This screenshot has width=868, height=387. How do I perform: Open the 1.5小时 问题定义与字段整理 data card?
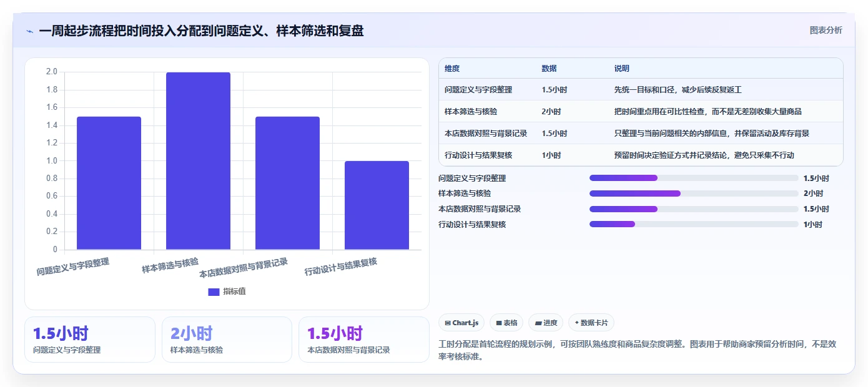pyautogui.click(x=90, y=340)
